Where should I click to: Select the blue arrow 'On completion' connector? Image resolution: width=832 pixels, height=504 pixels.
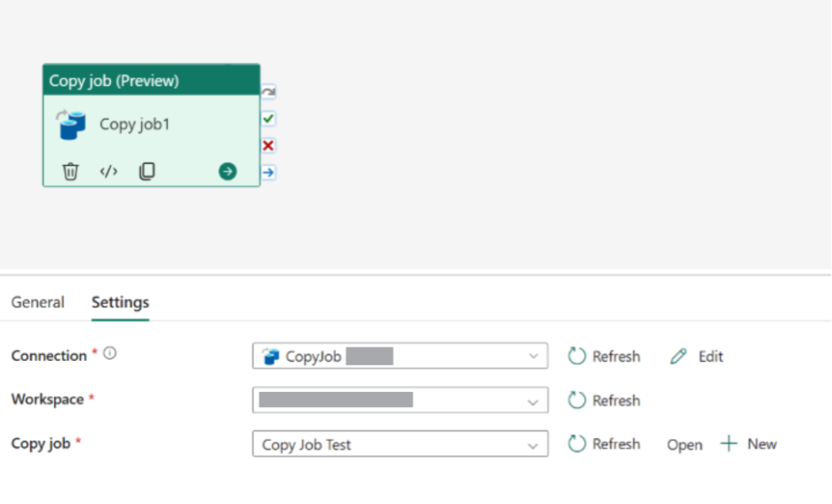(268, 172)
